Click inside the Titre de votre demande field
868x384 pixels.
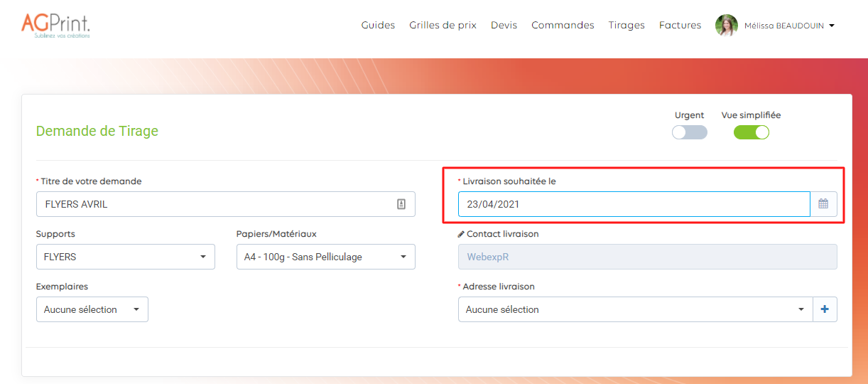coord(213,204)
